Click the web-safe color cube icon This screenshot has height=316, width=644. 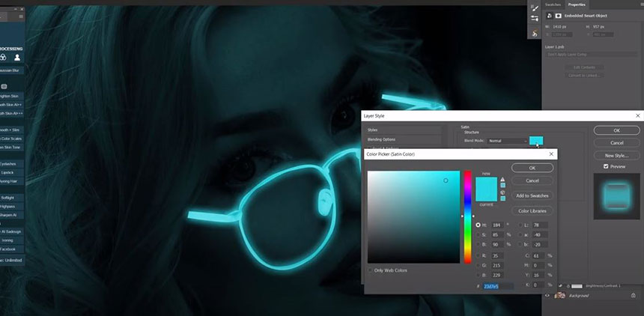502,193
